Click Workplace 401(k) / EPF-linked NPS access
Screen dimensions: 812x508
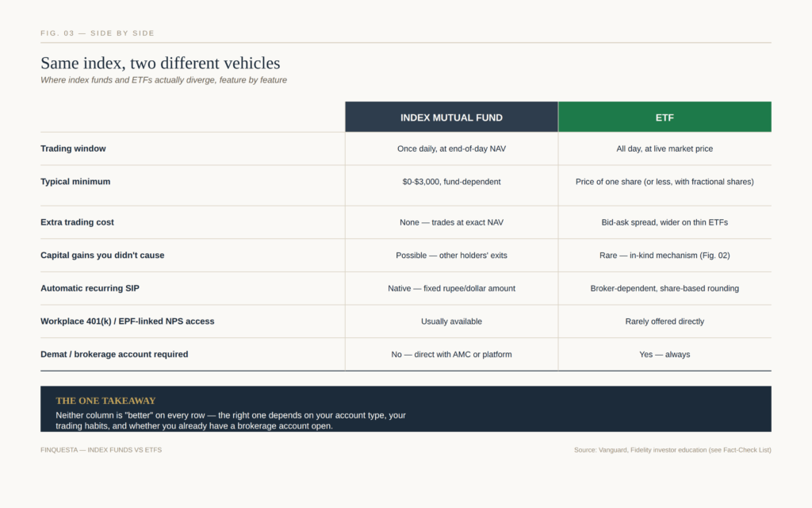click(x=128, y=321)
